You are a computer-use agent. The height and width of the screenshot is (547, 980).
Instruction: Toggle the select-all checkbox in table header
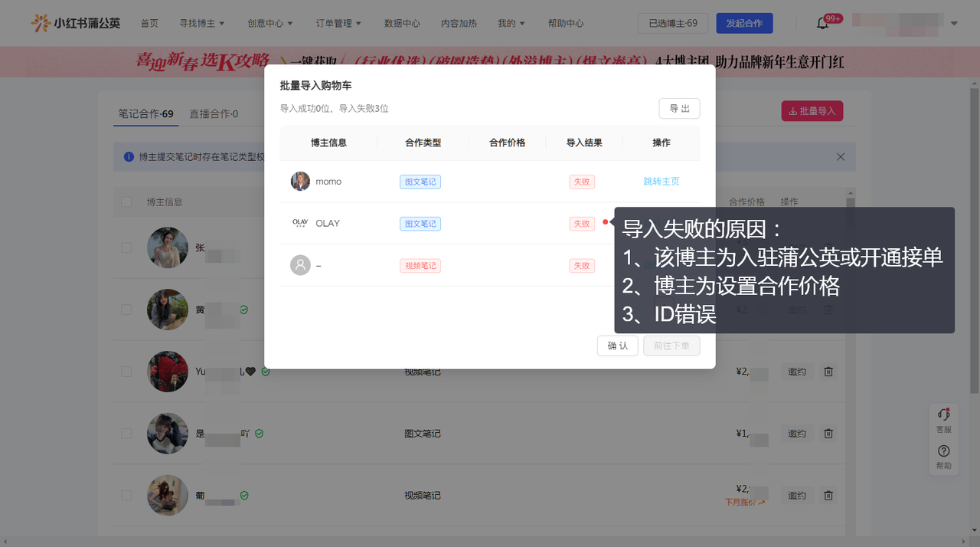click(x=126, y=202)
